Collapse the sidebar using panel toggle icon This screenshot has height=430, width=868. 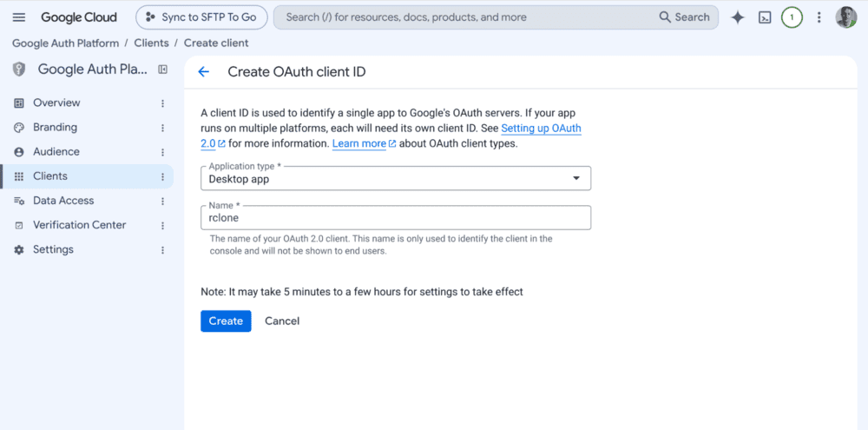click(163, 69)
